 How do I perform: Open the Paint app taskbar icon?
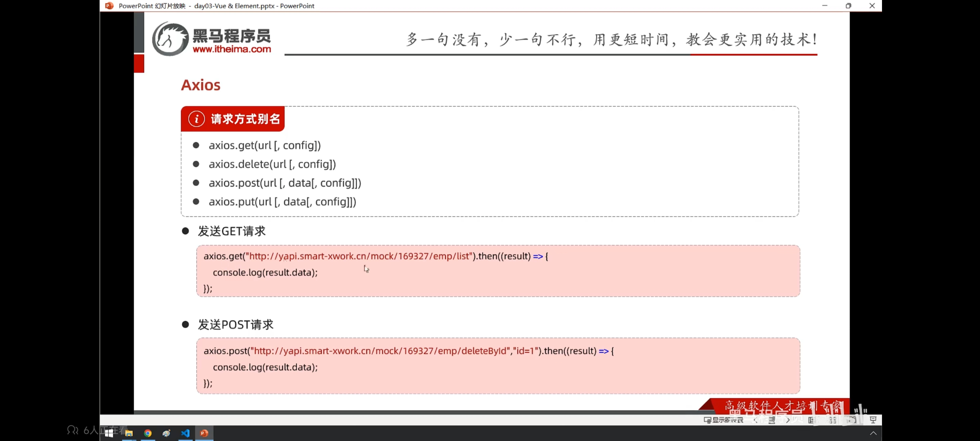click(166, 433)
